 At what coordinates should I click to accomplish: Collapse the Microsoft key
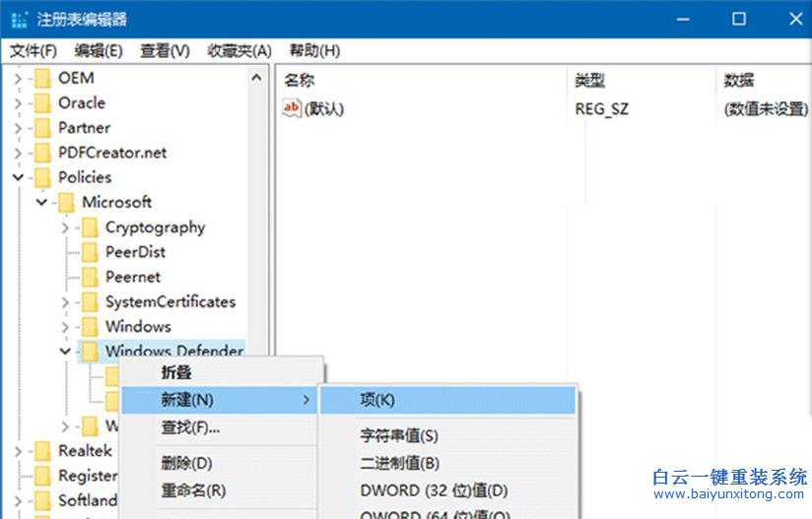42,202
